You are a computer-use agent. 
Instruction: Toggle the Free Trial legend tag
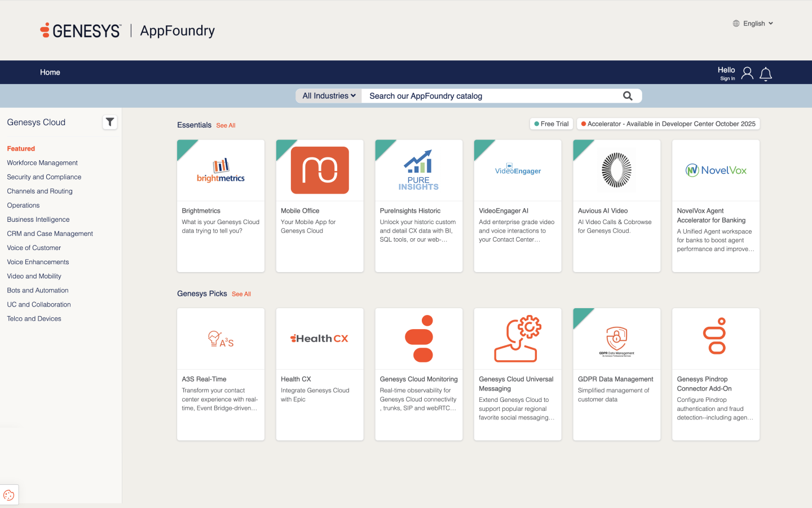coord(551,124)
